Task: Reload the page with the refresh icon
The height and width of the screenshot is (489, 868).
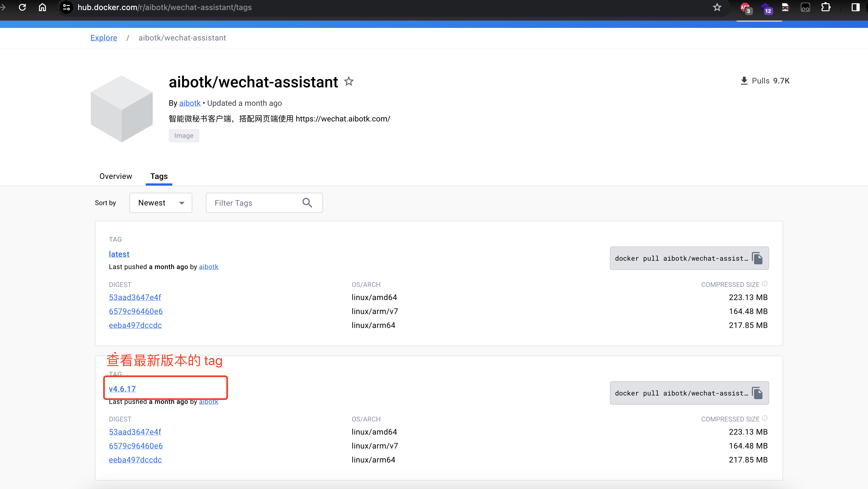Action: (x=22, y=7)
